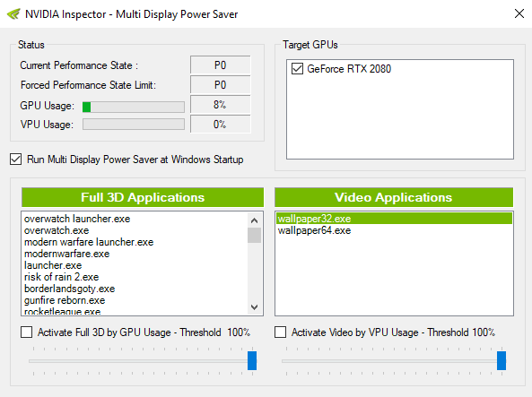The height and width of the screenshot is (397, 532).
Task: Click the GPU Usage 8% value field
Action: (x=220, y=105)
